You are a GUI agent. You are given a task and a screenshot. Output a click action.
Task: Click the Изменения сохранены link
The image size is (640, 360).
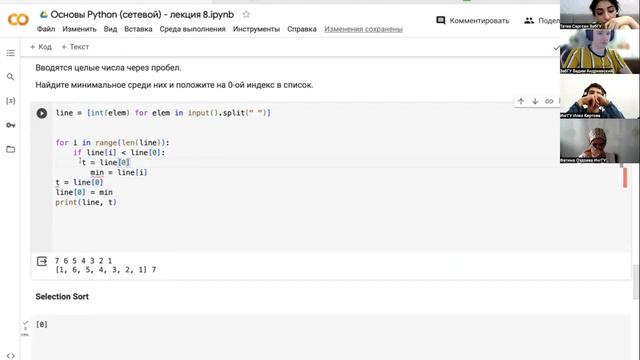363,29
